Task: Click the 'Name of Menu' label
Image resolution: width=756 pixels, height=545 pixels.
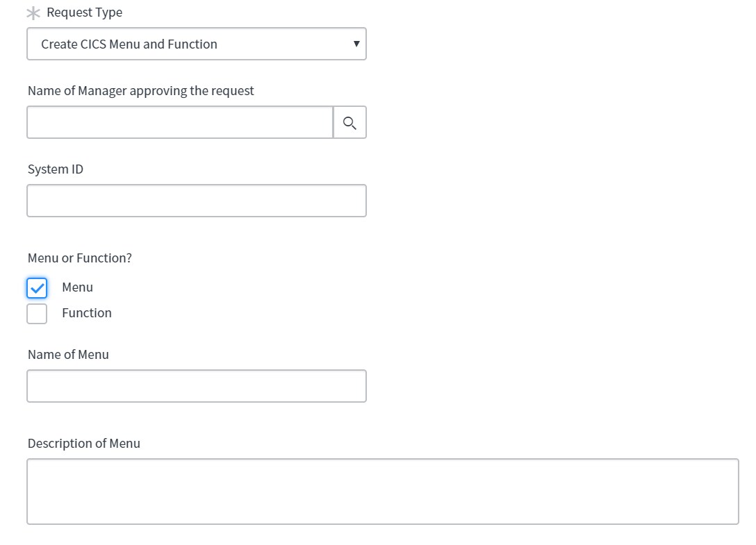Action: click(x=68, y=355)
